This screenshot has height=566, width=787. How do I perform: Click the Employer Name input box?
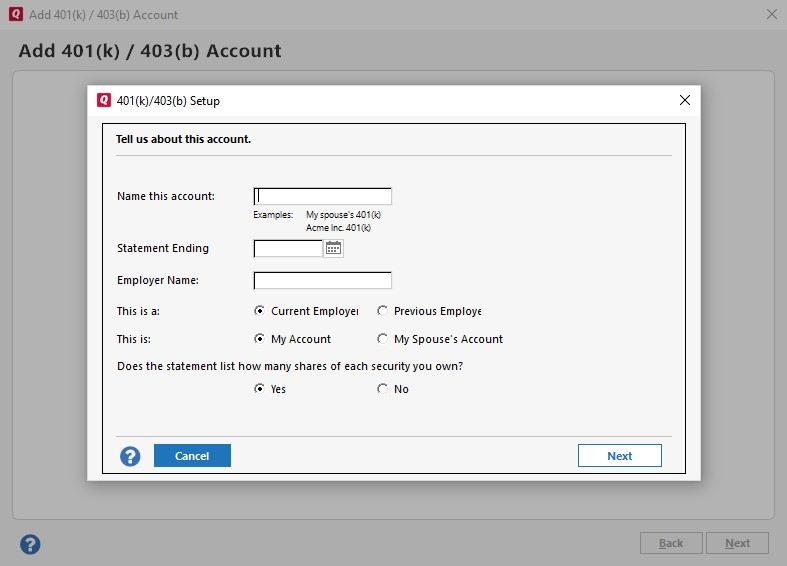[323, 281]
